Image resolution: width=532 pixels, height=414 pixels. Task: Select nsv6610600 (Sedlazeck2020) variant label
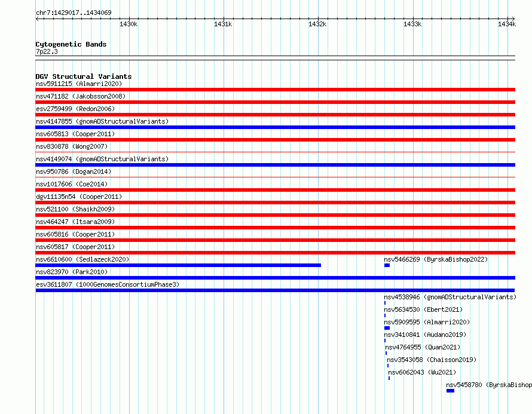click(x=82, y=259)
